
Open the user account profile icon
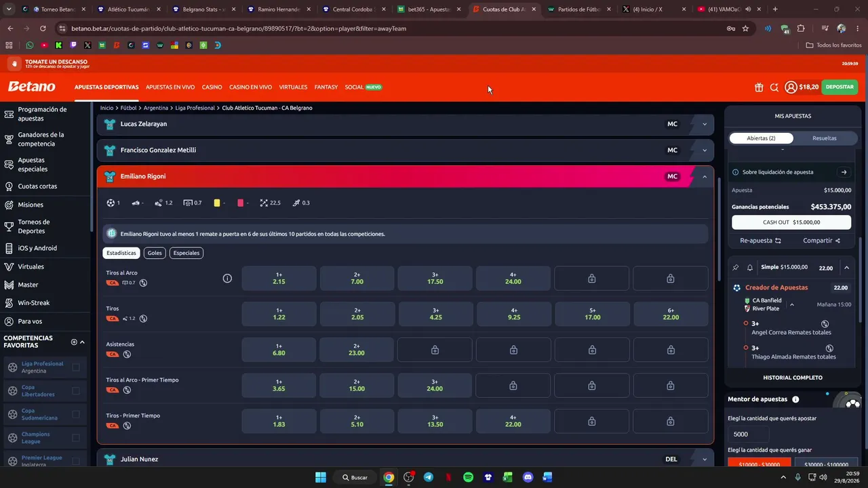click(x=791, y=87)
